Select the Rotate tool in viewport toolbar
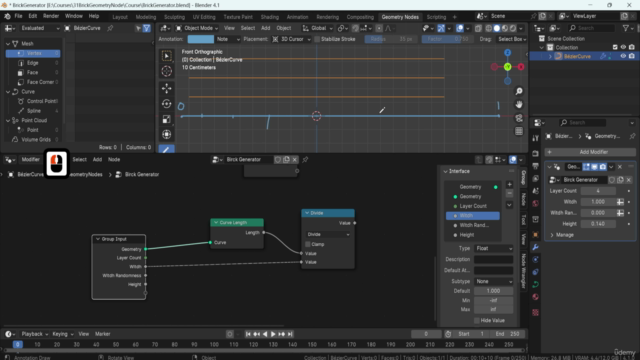 pyautogui.click(x=167, y=104)
